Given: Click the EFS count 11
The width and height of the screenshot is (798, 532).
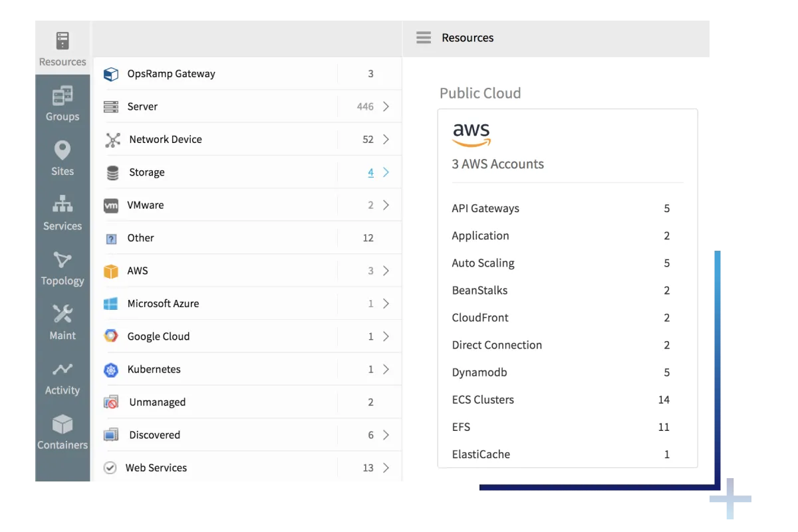Looking at the screenshot, I should tap(664, 427).
